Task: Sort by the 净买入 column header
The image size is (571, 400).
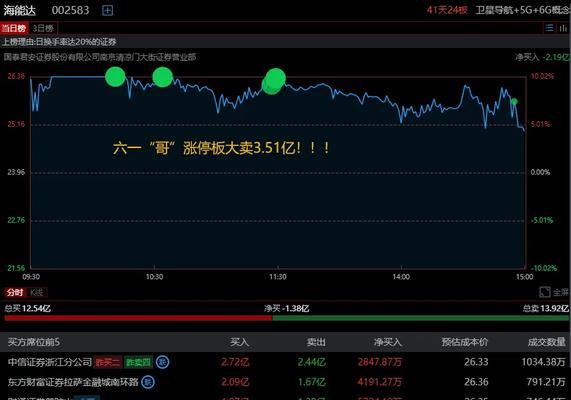Action: [387, 342]
